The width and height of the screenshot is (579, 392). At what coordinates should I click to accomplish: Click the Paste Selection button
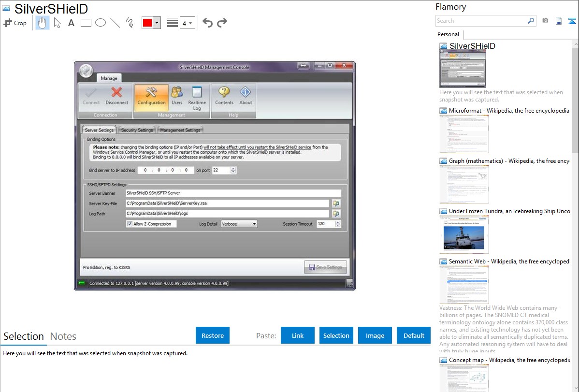(336, 335)
